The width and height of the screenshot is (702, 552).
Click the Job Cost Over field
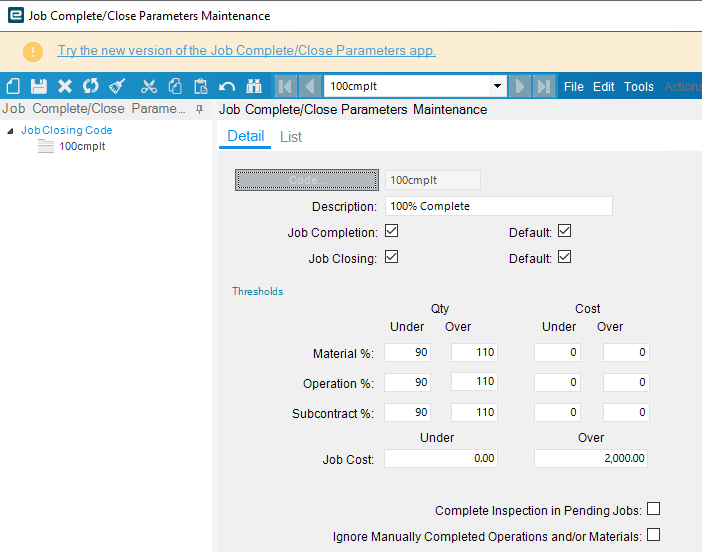(x=592, y=459)
